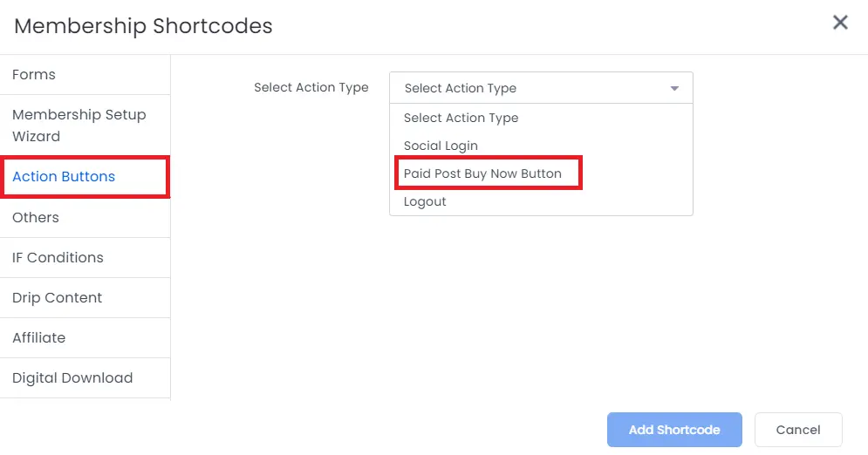Open the Affiliate tab
Viewport: 868px width, 455px height.
click(85, 338)
